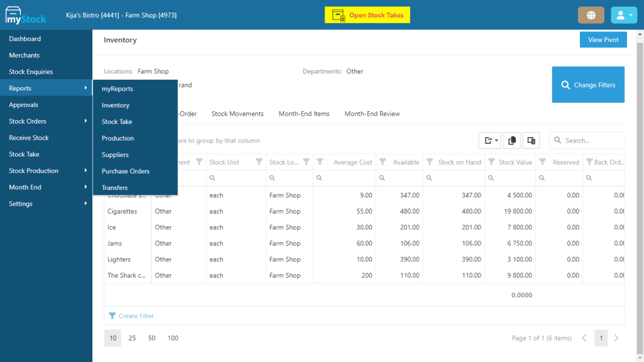Toggle the filter on the Stock Value column
Viewport: 644px width, 362px height.
(492, 162)
